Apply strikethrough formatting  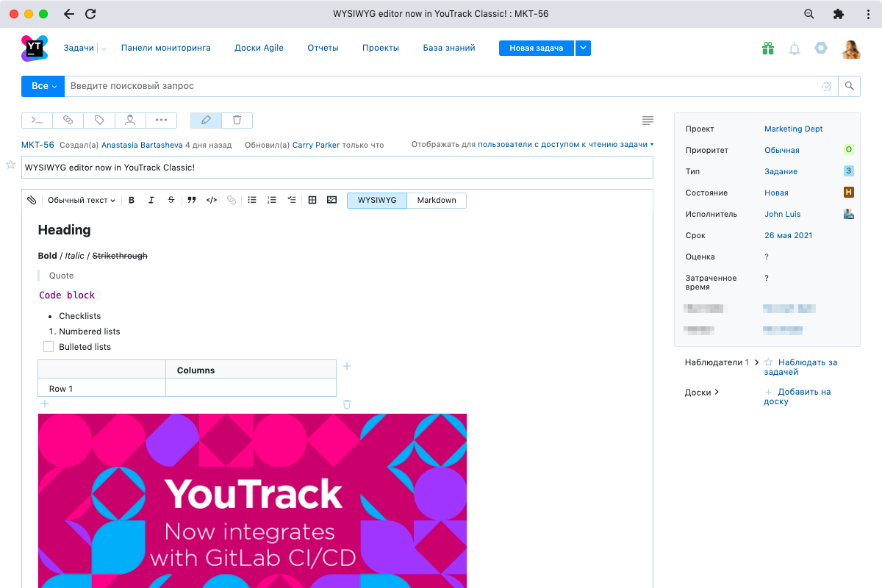tap(171, 200)
